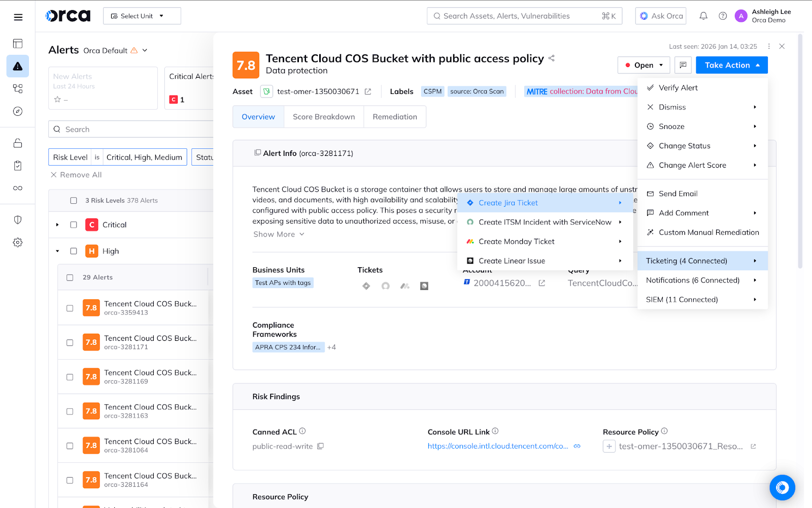The height and width of the screenshot is (508, 812).
Task: Open the hamburger navigation menu
Action: coord(18,17)
